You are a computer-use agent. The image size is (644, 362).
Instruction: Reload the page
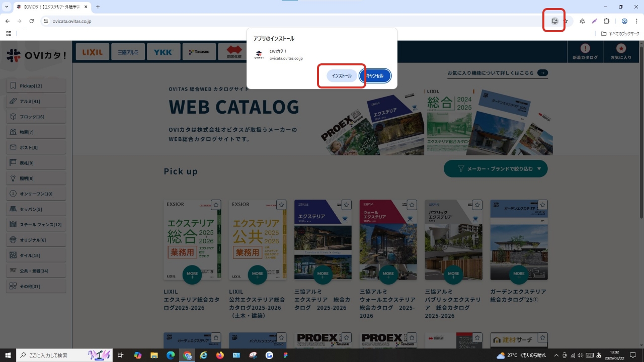[x=31, y=21]
